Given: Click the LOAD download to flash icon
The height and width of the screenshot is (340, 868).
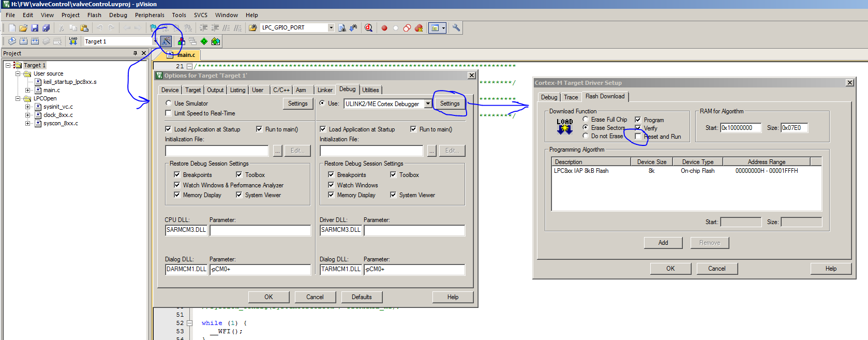Looking at the screenshot, I should click(73, 41).
